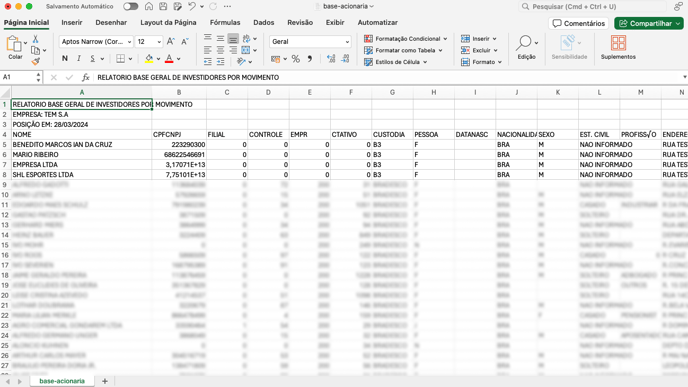
Task: Switch to the Inserir tab
Action: 72,22
